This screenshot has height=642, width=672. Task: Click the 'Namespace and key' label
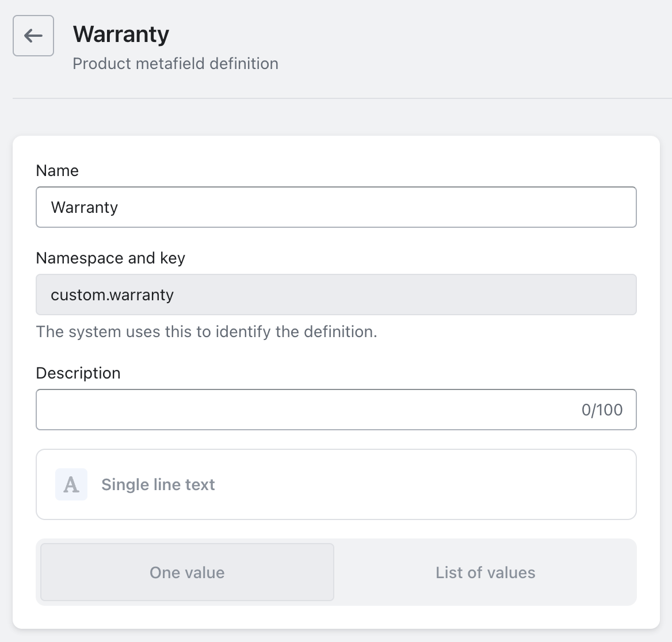point(110,258)
